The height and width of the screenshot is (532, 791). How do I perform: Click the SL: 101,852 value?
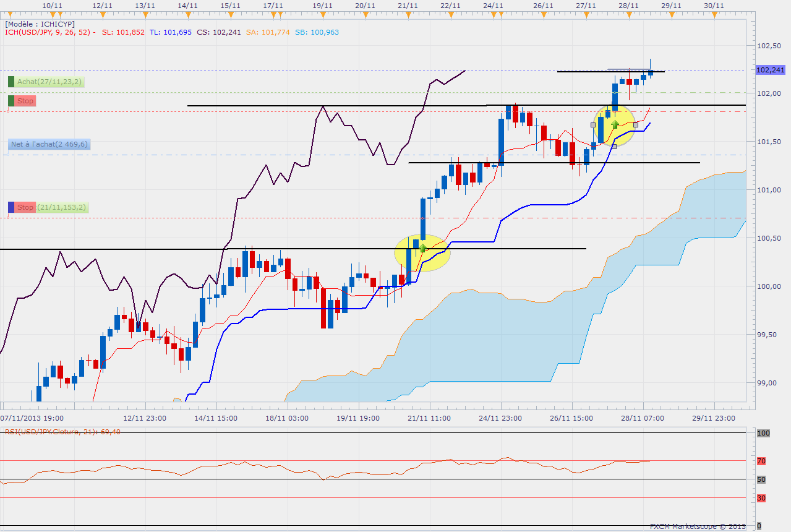click(x=123, y=32)
